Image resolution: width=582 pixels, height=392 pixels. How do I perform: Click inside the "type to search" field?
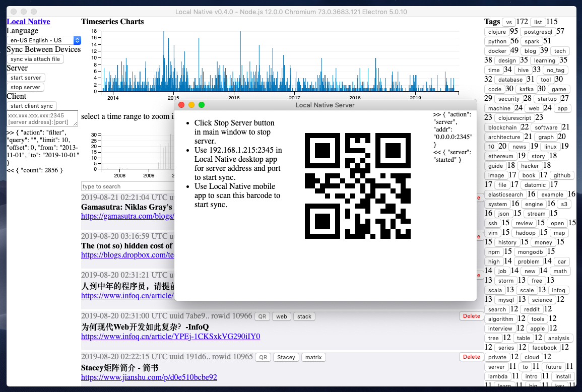pyautogui.click(x=126, y=186)
